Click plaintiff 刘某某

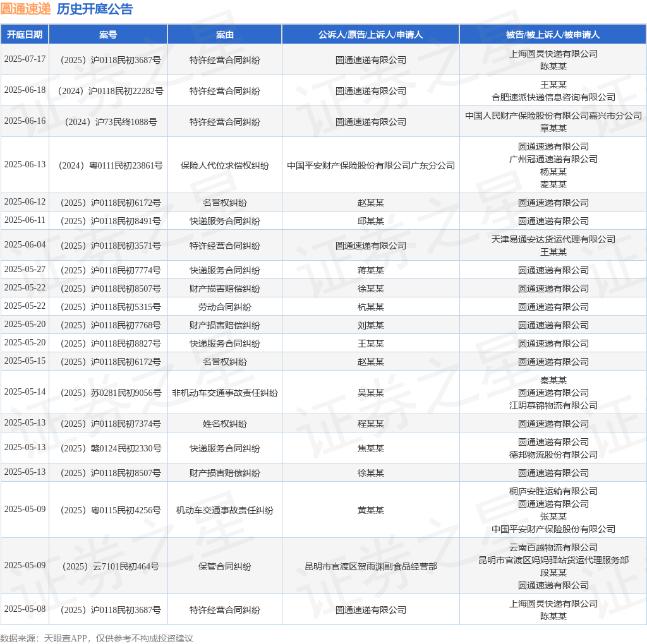pos(370,325)
